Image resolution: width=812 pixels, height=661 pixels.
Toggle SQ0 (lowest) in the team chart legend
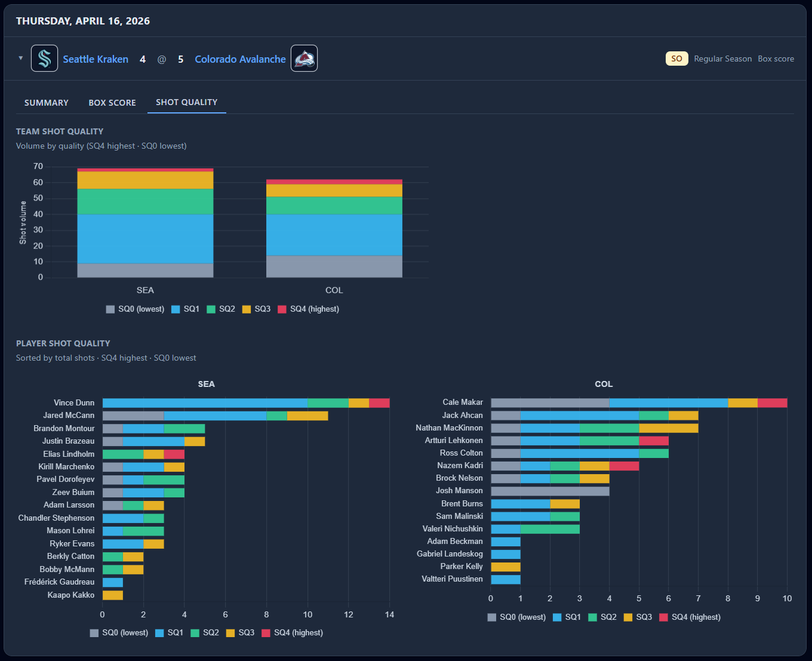click(135, 309)
